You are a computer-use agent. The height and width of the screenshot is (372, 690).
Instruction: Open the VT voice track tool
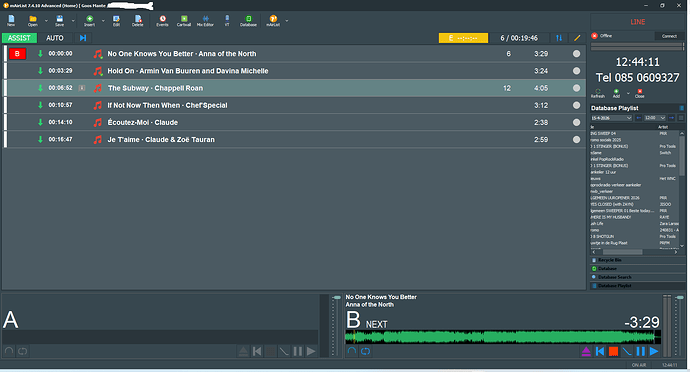coord(227,20)
